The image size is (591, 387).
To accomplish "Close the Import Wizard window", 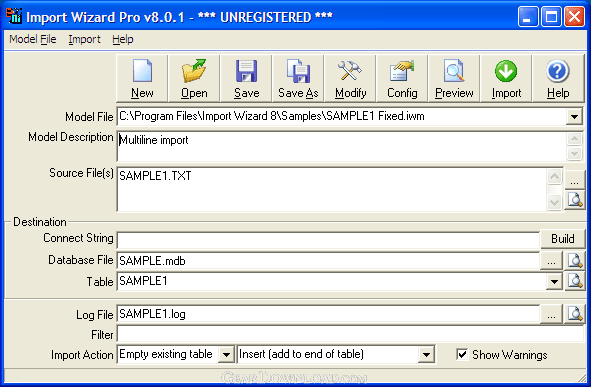I will pyautogui.click(x=574, y=17).
